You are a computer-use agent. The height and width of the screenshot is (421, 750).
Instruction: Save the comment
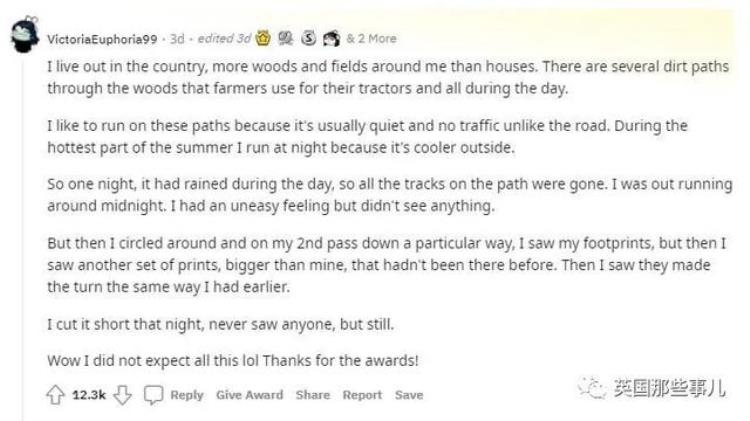[x=408, y=395]
